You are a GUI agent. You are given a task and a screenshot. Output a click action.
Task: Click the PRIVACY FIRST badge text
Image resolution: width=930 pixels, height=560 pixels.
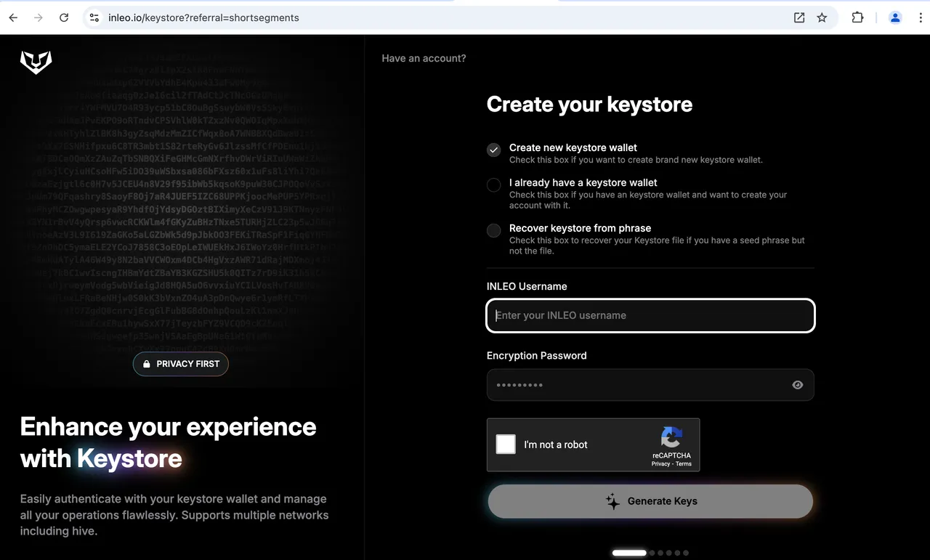pyautogui.click(x=187, y=364)
